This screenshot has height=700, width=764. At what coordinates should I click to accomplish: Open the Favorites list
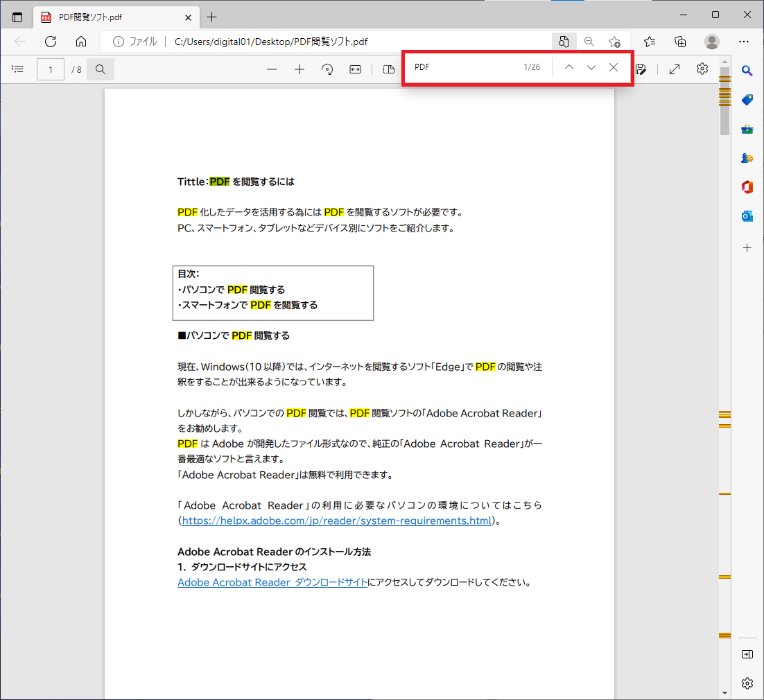click(x=650, y=42)
